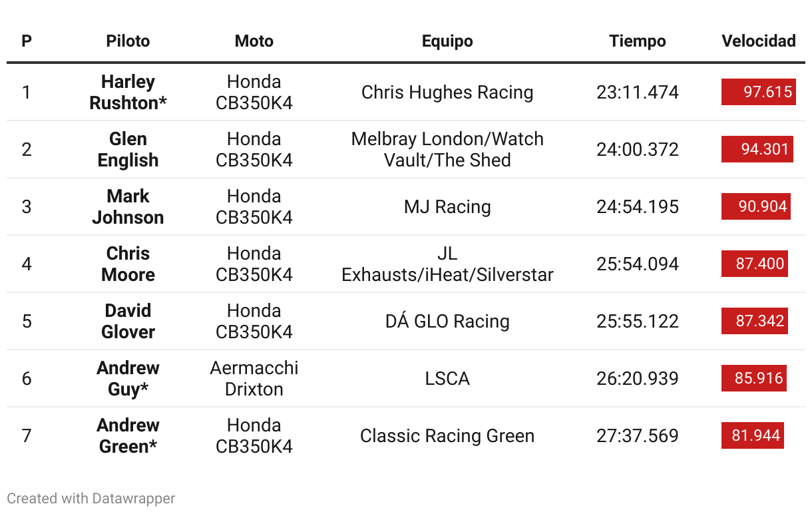
Task: Click the P position column header
Action: pos(27,41)
